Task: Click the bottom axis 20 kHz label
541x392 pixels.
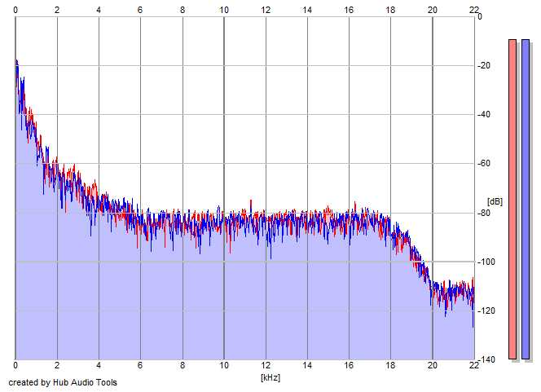Action: pos(433,365)
